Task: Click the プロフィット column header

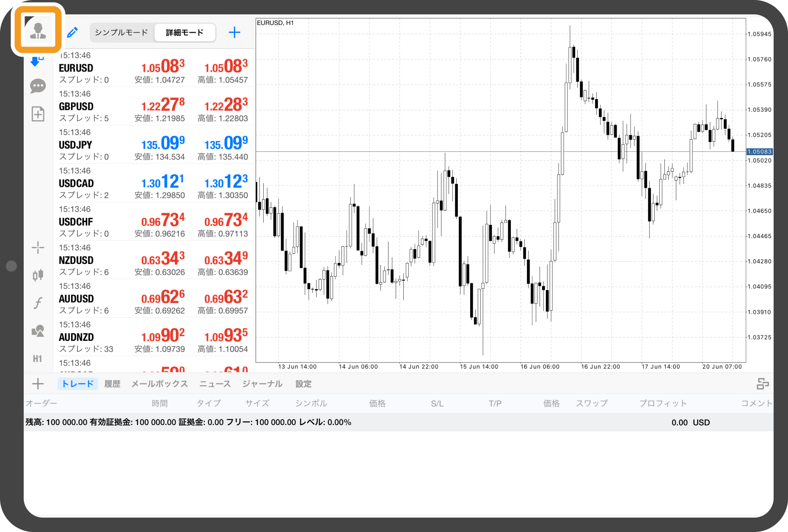Action: [x=663, y=403]
